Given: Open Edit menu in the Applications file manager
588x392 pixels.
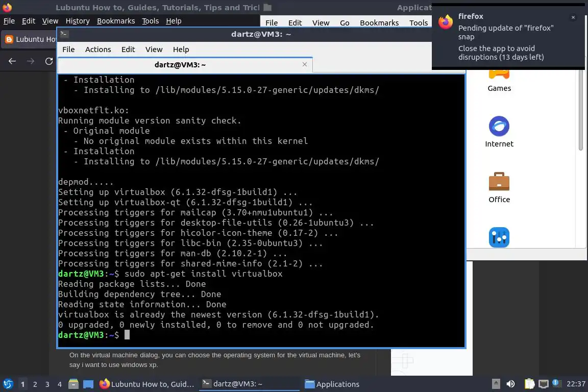Looking at the screenshot, I should click(295, 23).
